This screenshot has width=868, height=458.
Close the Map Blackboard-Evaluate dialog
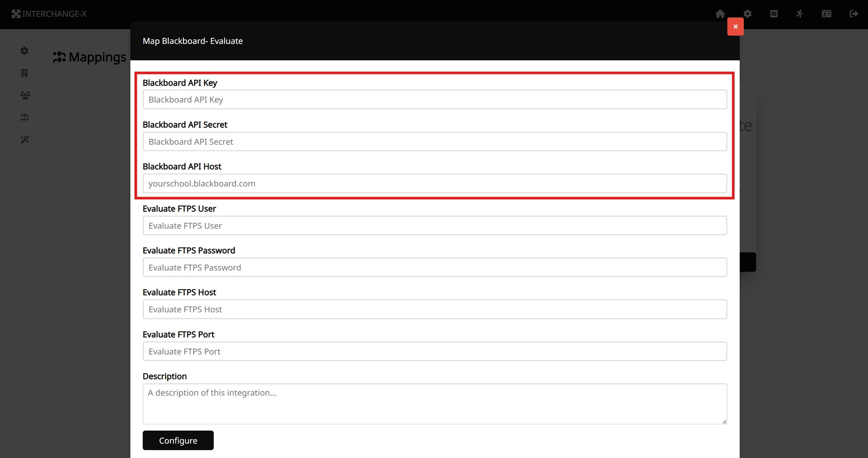pos(735,26)
